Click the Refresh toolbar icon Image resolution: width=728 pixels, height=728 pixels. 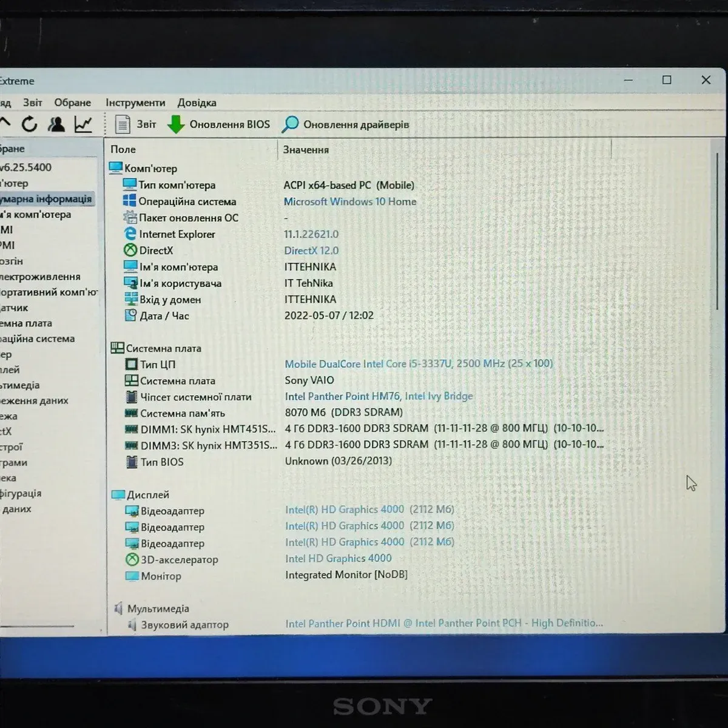tap(29, 124)
